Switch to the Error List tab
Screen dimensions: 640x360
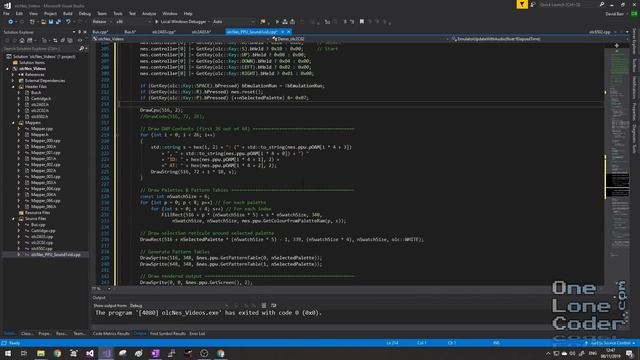[x=197, y=334]
